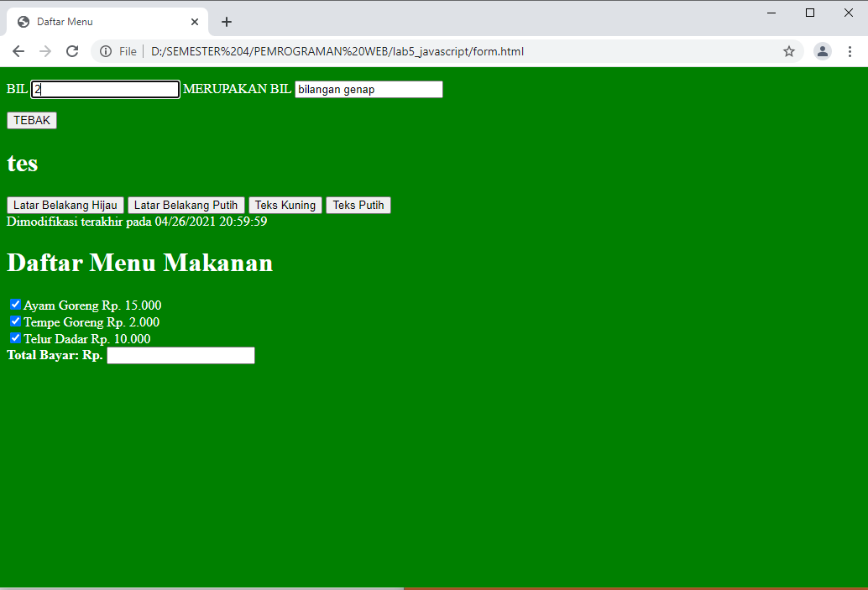This screenshot has width=868, height=590.
Task: Uncheck the Ayam Goreng Rp. 15.000 checkbox
Action: coord(15,304)
